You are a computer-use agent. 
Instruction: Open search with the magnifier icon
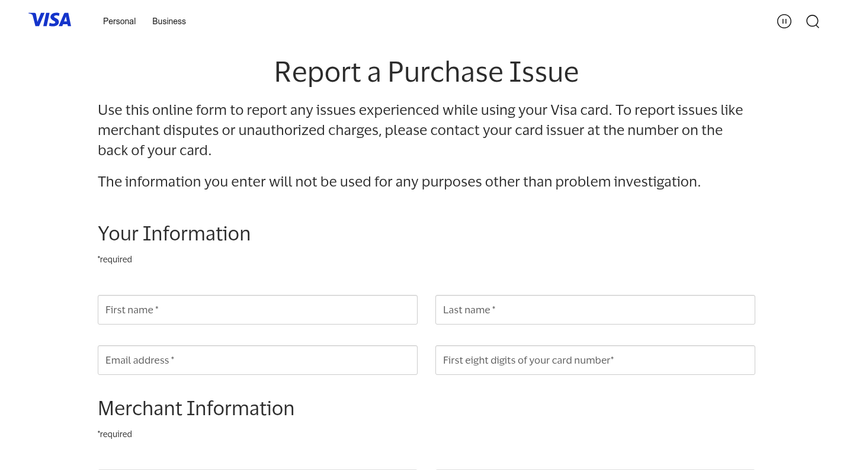(813, 21)
